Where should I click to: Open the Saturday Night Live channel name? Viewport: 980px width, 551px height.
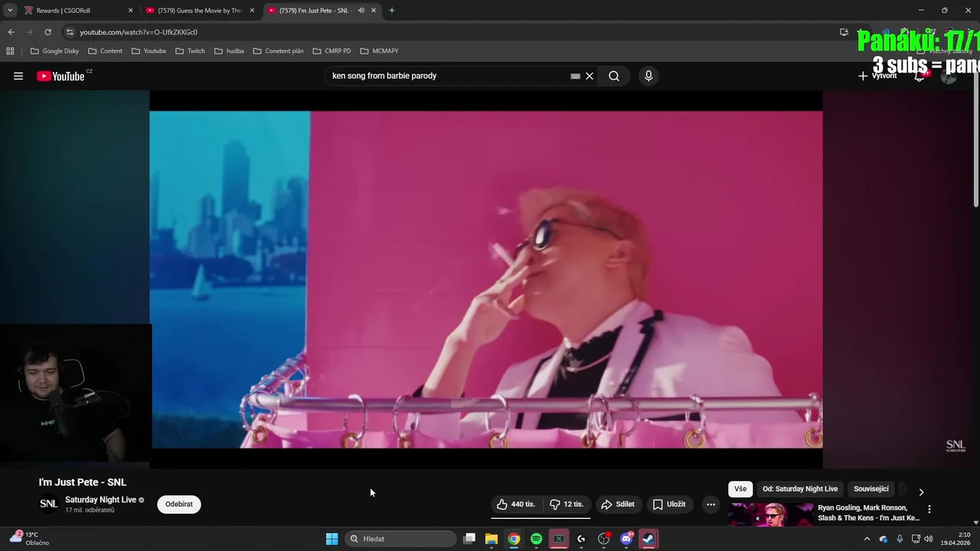(100, 500)
